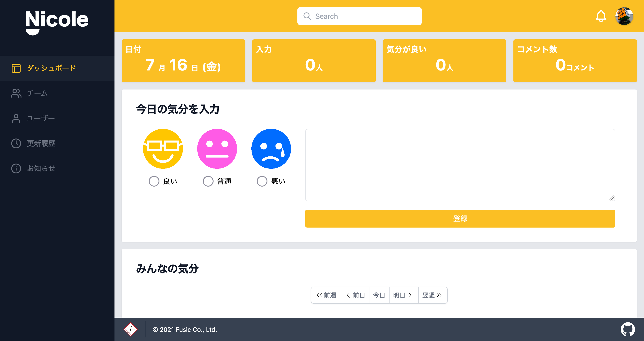Click the blue crying face
Image resolution: width=644 pixels, height=341 pixels.
tap(271, 149)
